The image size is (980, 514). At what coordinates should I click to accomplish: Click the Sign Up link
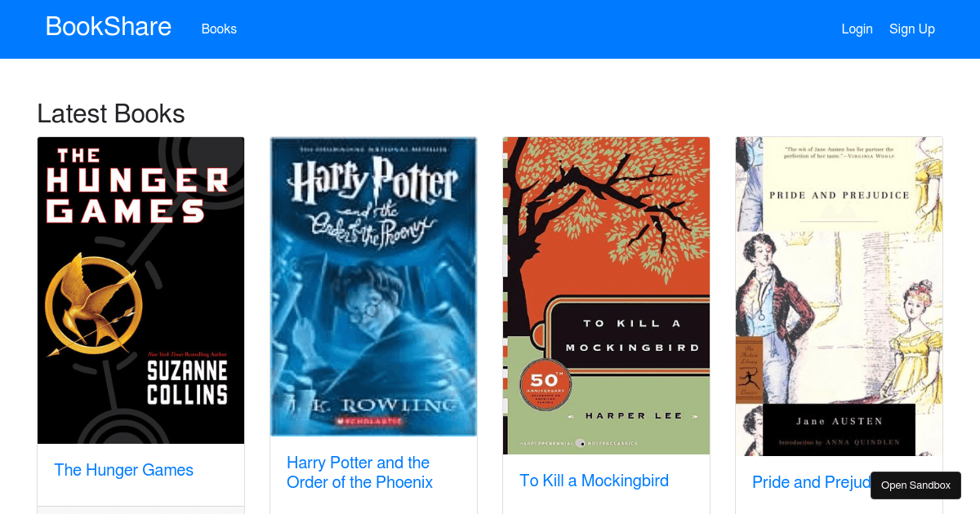point(912,29)
